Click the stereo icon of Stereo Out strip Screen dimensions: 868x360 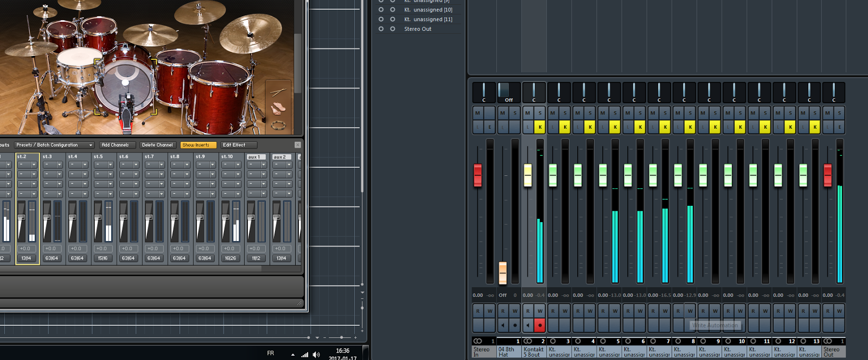828,341
